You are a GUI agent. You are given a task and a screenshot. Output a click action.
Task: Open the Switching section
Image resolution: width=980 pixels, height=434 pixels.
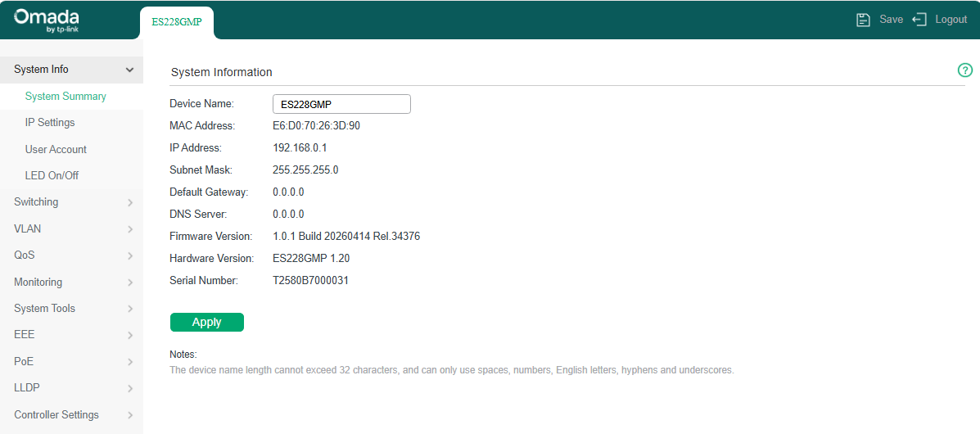click(x=36, y=202)
